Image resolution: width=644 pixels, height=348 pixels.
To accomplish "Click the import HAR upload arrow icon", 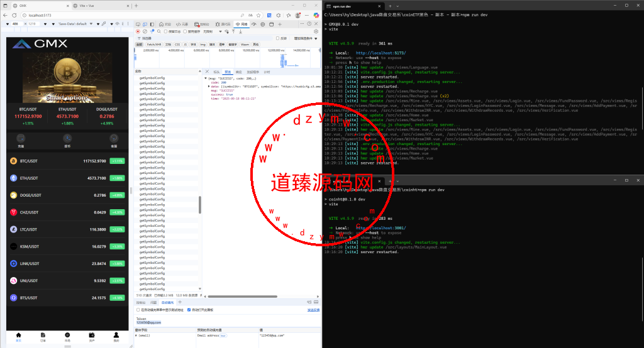I will (x=233, y=31).
